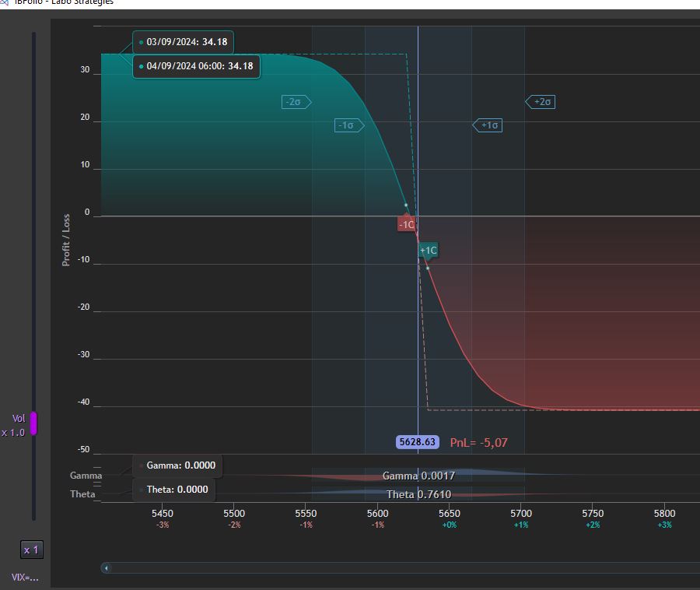700x590 pixels.
Task: Select the -1σ sigma marker
Action: 349,125
